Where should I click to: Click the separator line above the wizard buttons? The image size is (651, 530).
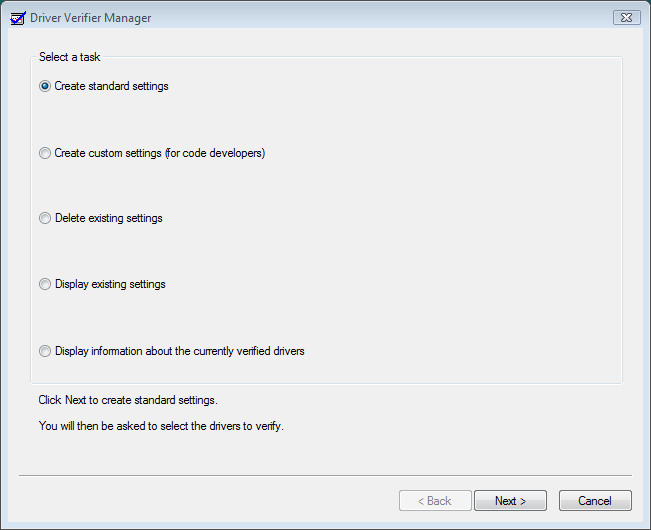point(326,476)
